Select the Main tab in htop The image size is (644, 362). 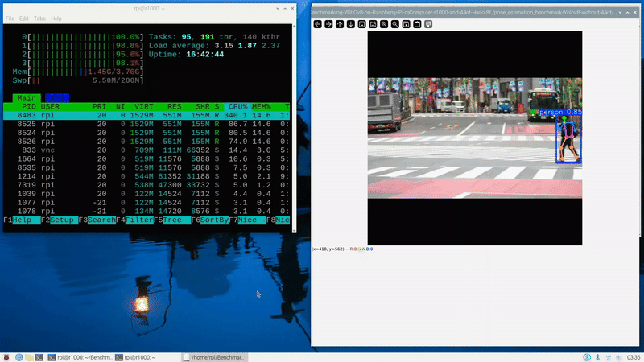tap(27, 97)
